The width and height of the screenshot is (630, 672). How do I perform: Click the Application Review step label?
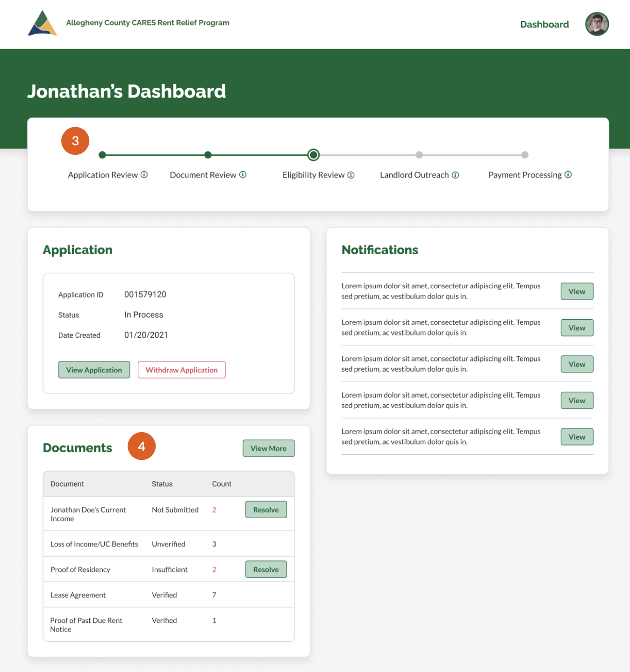click(103, 175)
